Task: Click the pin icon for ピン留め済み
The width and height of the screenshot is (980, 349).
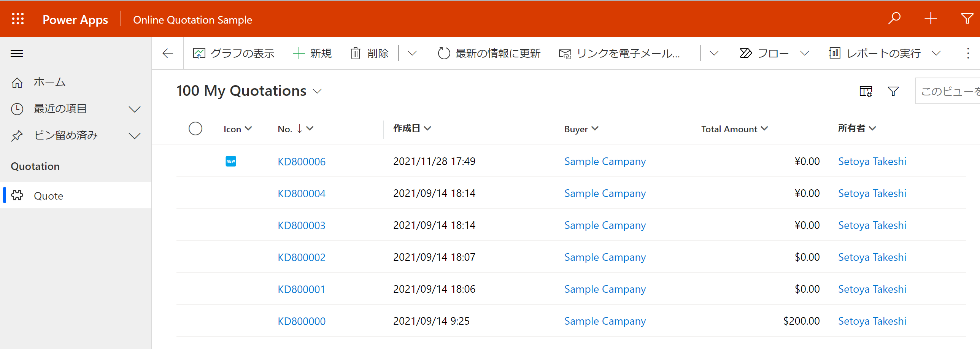Action: click(17, 136)
